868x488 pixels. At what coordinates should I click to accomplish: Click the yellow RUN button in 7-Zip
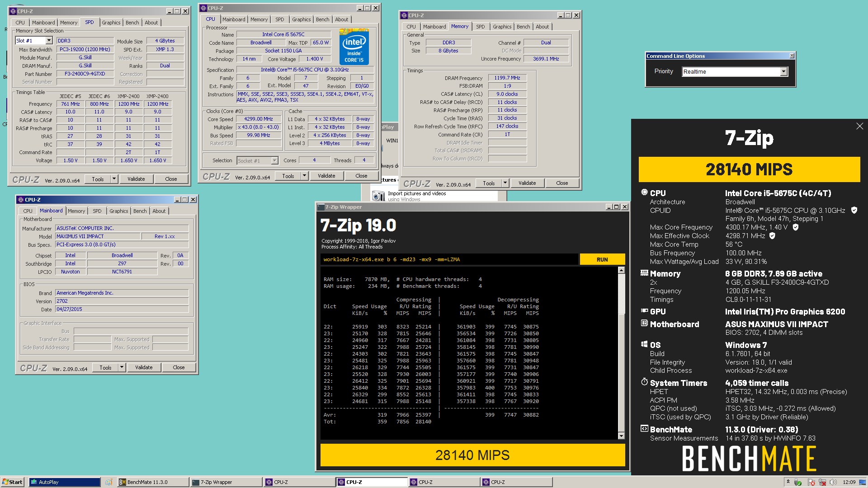pyautogui.click(x=602, y=259)
